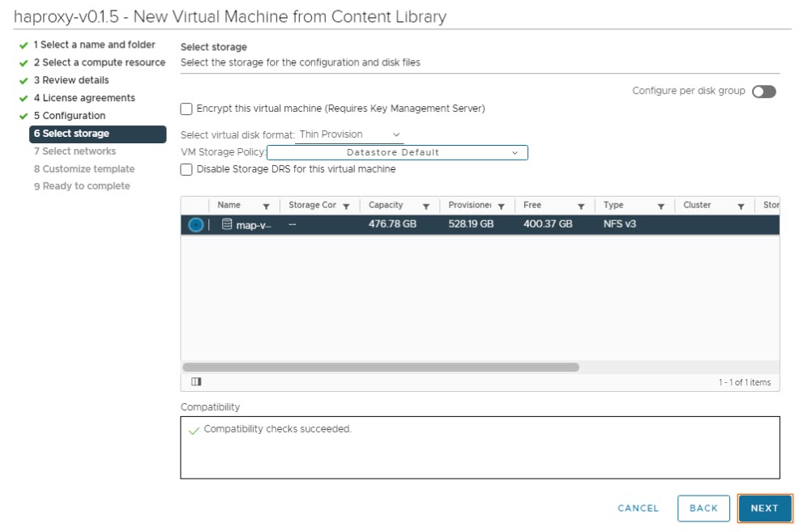Expand the VM Storage Policy dropdown
799x532 pixels.
[397, 152]
